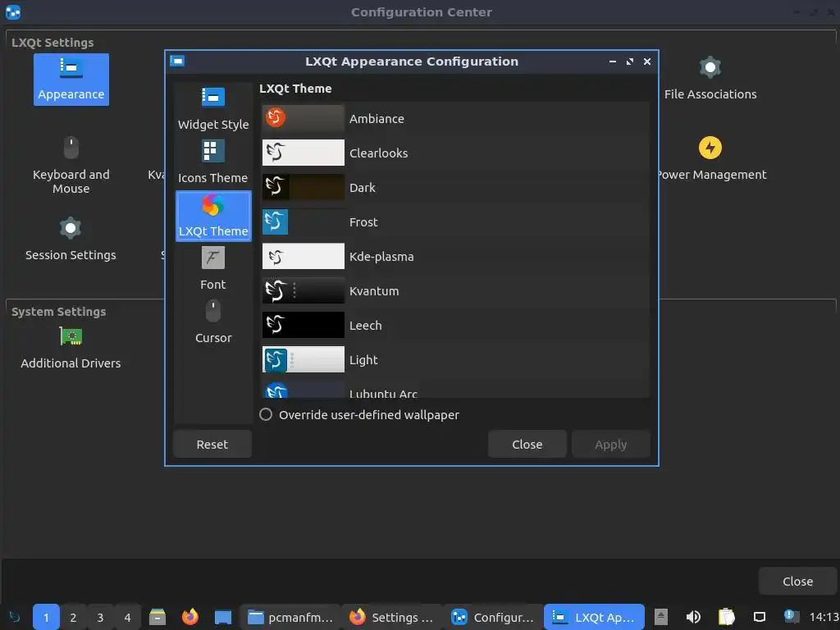Select the LXQt Theme sidebar section

pos(213,216)
